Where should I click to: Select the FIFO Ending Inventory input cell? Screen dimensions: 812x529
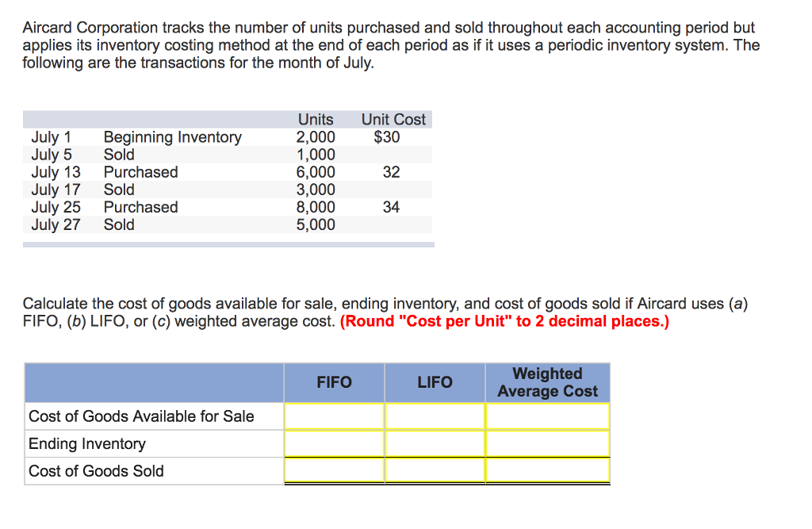coord(334,444)
